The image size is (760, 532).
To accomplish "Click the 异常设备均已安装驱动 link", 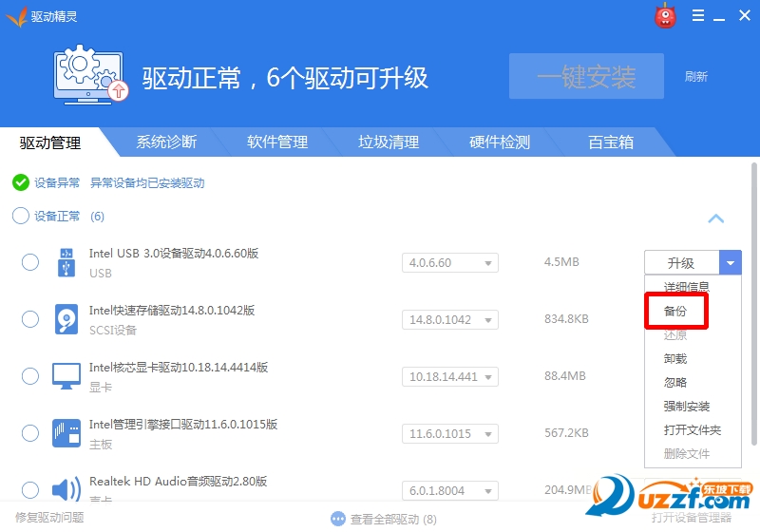I will coord(147,182).
